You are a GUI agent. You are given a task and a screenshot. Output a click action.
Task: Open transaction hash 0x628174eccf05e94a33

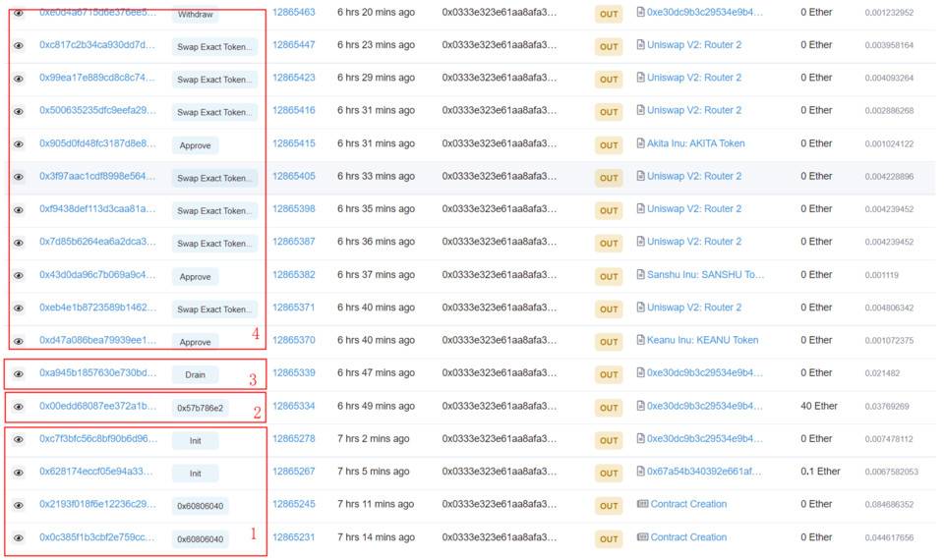coord(95,472)
